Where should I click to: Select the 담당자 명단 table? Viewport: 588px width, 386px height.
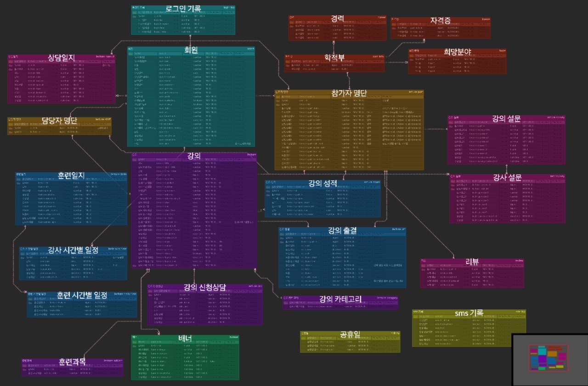[59, 126]
